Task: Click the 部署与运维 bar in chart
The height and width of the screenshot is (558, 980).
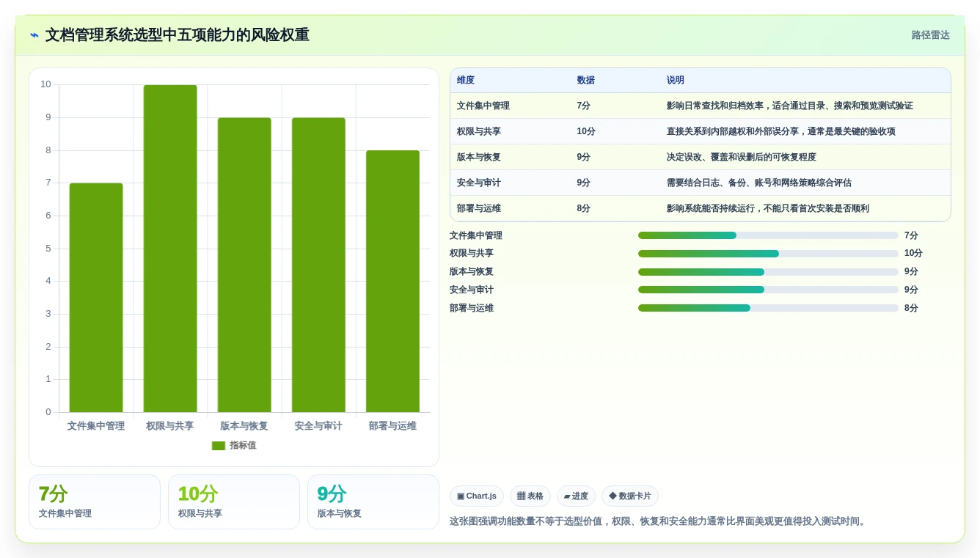Action: tap(392, 282)
